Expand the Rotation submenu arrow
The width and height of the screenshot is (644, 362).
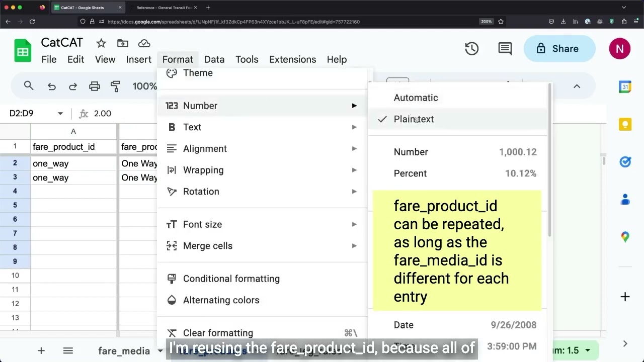tap(354, 192)
